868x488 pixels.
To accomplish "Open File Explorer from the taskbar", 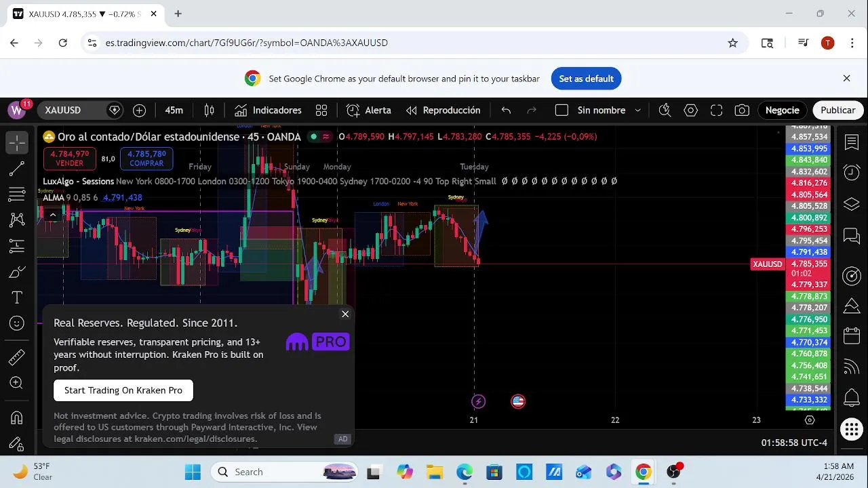I will [x=434, y=472].
